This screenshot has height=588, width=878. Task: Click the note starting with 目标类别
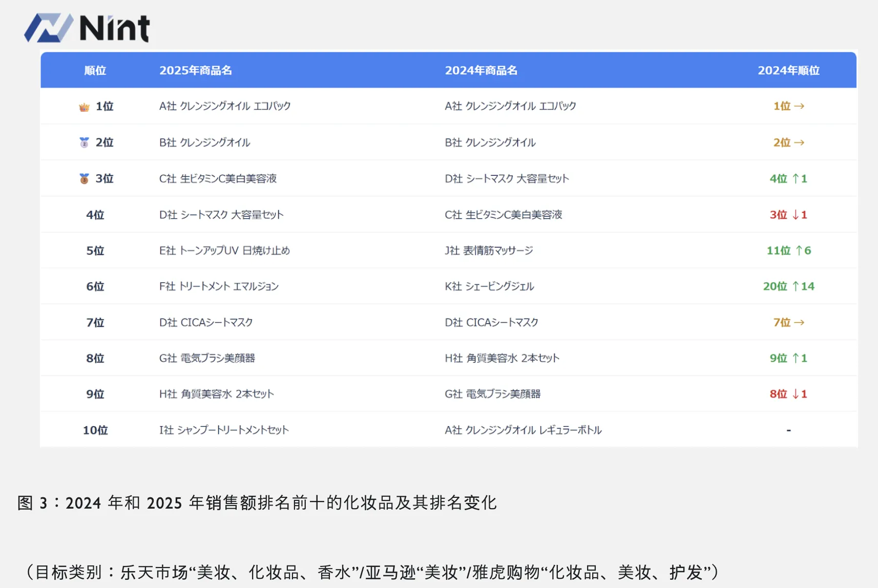[x=372, y=572]
